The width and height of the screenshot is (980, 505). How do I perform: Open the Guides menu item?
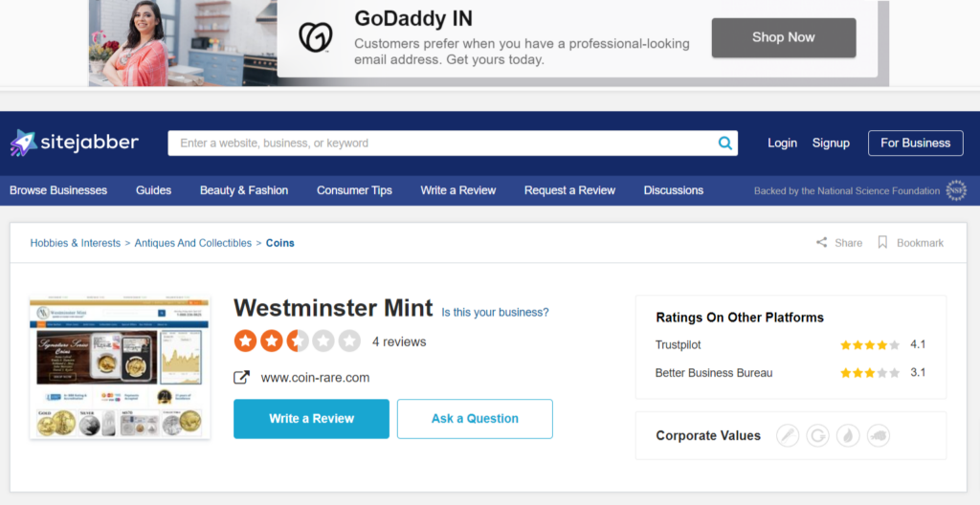(x=154, y=190)
